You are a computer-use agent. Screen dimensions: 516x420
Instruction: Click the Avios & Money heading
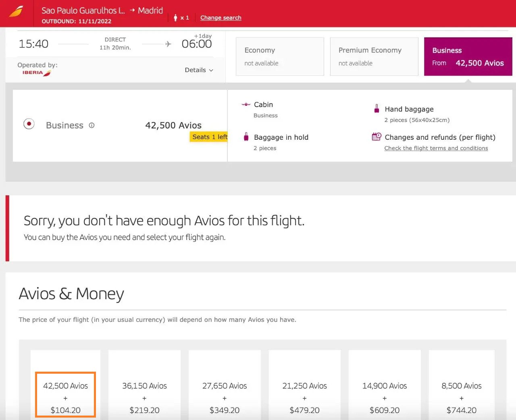point(71,294)
